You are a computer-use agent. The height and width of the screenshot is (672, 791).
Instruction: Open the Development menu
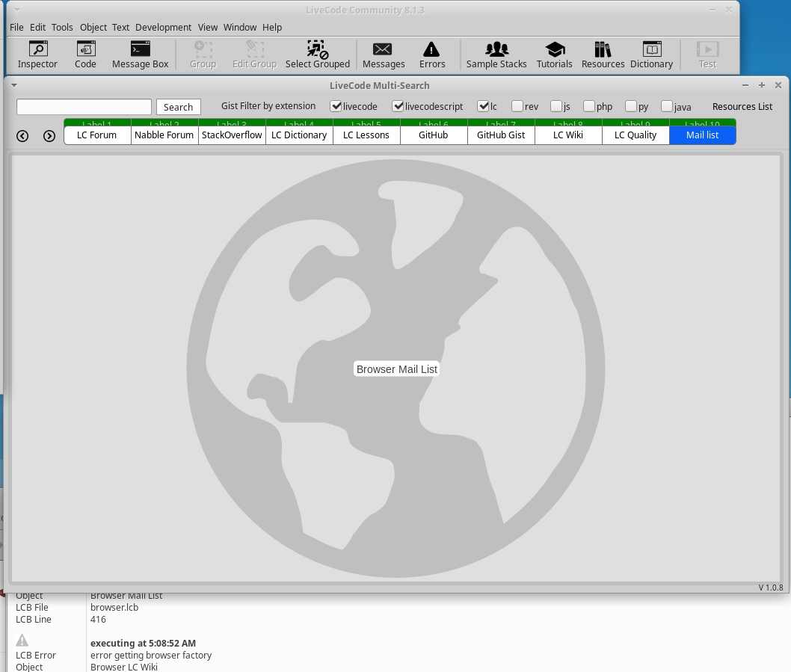tap(163, 27)
